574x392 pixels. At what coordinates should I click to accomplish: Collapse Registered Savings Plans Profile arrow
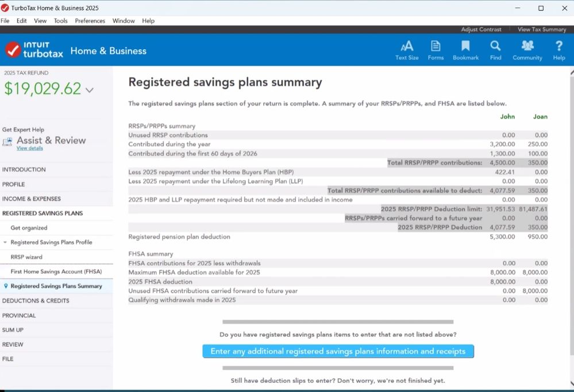[x=5, y=243]
